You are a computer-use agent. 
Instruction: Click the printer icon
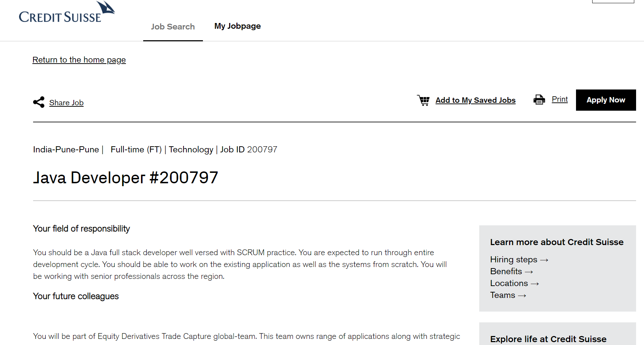(539, 100)
